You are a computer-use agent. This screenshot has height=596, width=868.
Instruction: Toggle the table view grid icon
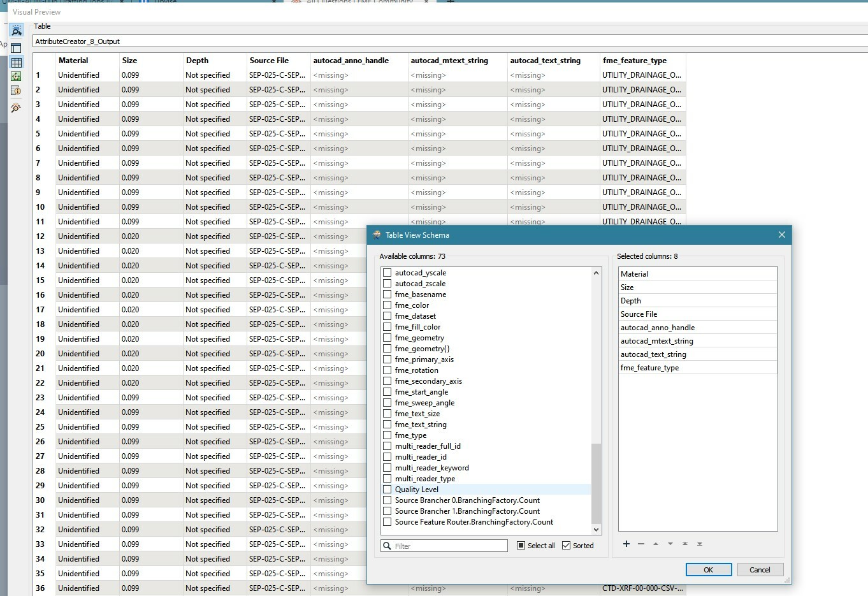click(x=17, y=62)
